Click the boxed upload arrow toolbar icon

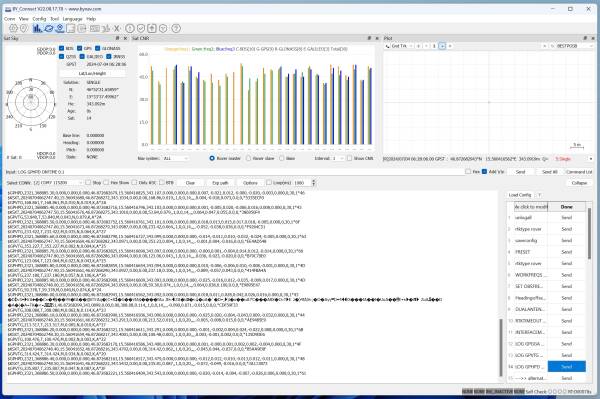click(x=152, y=28)
